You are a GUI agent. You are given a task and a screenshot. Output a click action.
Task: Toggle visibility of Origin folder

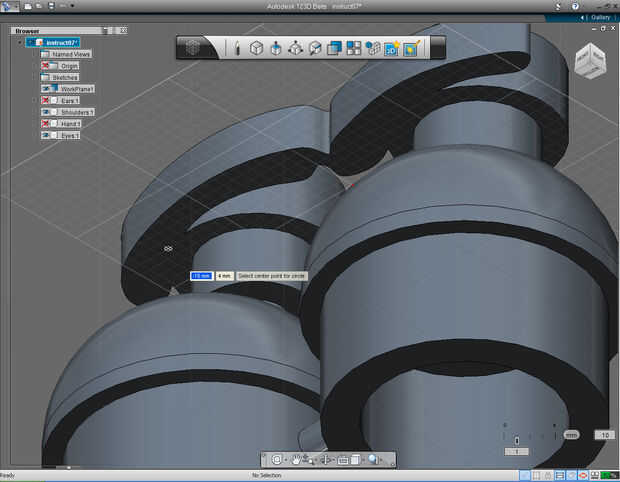(46, 65)
